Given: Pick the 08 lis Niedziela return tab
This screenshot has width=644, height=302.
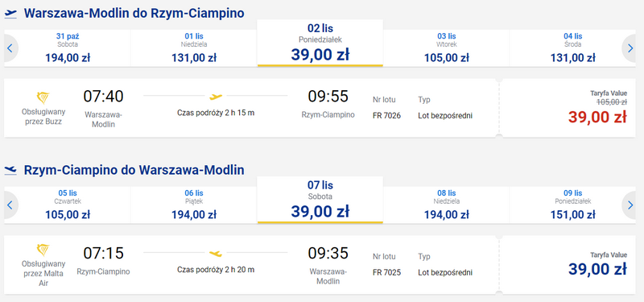Looking at the screenshot, I should [447, 205].
